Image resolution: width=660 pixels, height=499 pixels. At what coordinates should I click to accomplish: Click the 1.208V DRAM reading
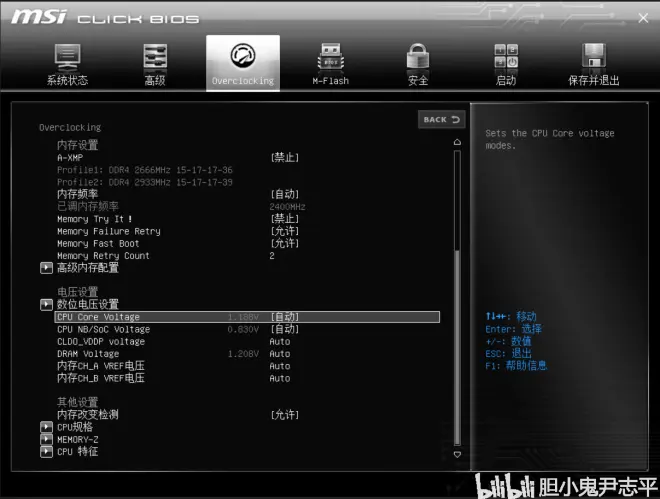point(243,354)
